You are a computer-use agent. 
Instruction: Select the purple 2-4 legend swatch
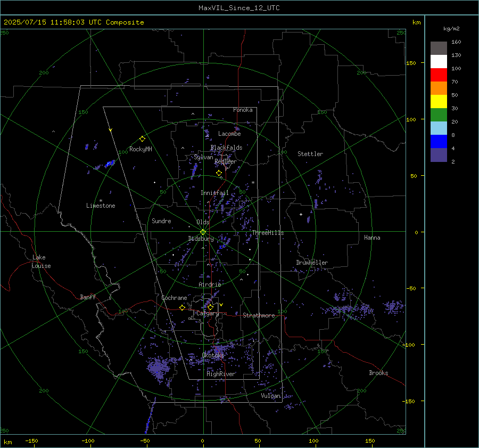[439, 154]
